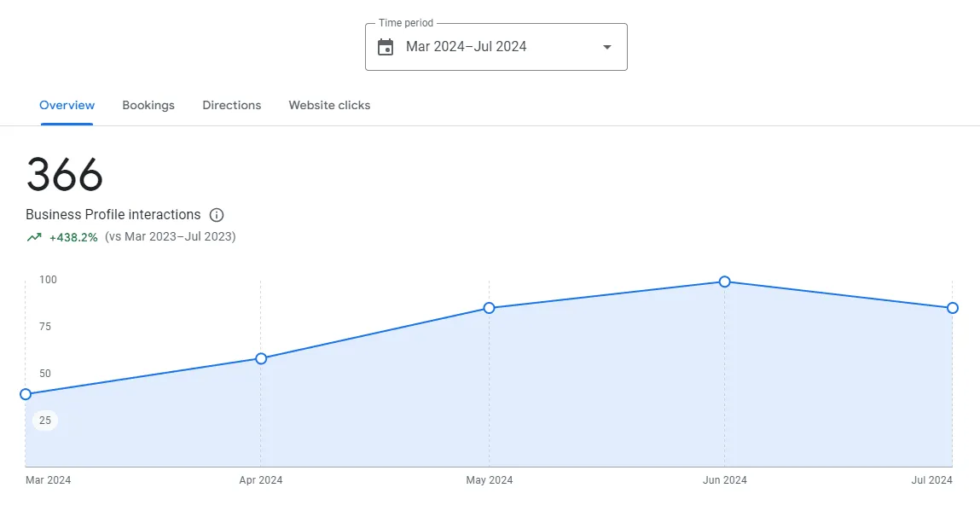Select the Apr 2024 data point on chart

pos(261,358)
